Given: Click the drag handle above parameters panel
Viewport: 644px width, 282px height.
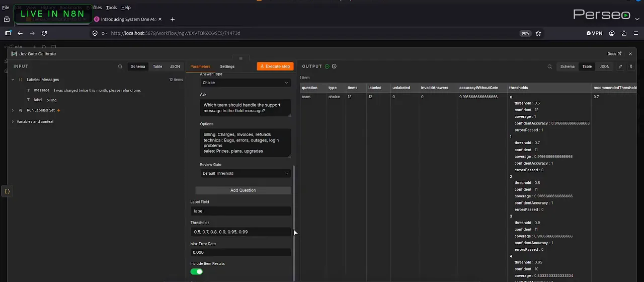Looking at the screenshot, I should pos(240,58).
